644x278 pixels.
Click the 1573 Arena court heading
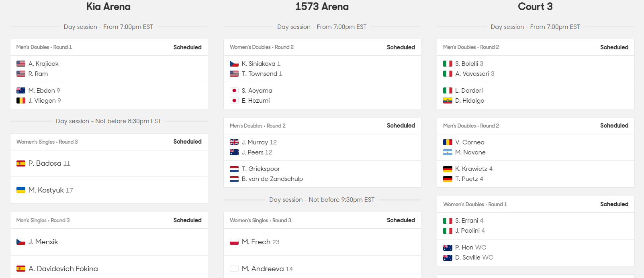322,6
